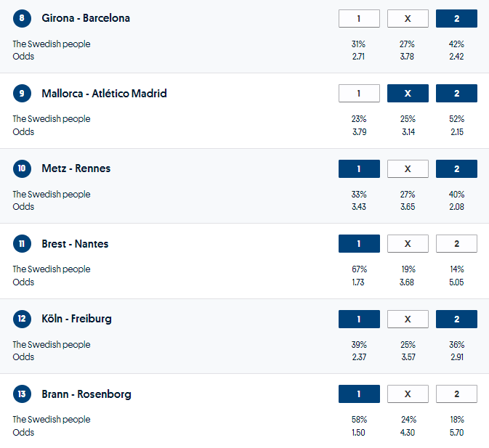The image size is (489, 448).
Task: Select draw for Brann - Rosenborg
Action: point(408,394)
